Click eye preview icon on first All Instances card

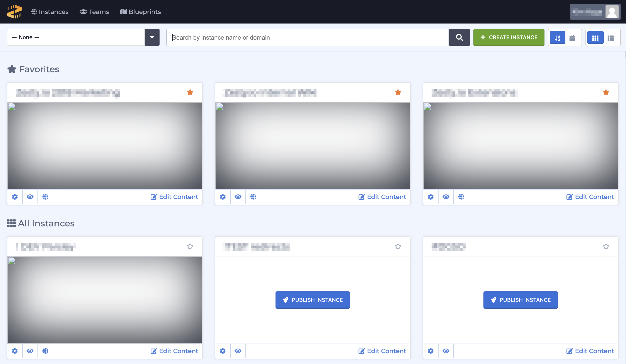click(x=30, y=351)
